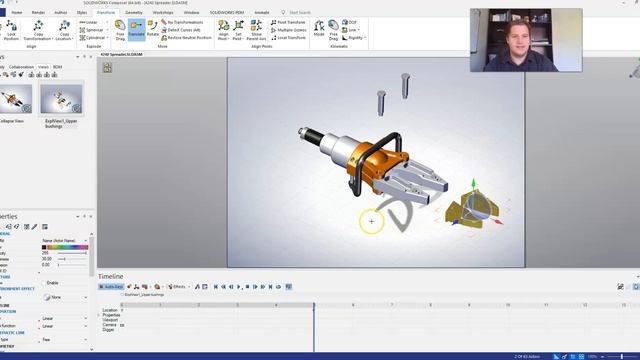This screenshot has width=640, height=360.
Task: Click Multiple Gizmos option
Action: tap(289, 30)
